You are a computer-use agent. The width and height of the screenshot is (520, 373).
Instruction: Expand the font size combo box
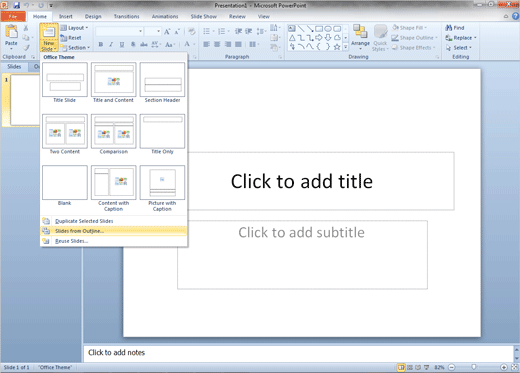point(158,31)
